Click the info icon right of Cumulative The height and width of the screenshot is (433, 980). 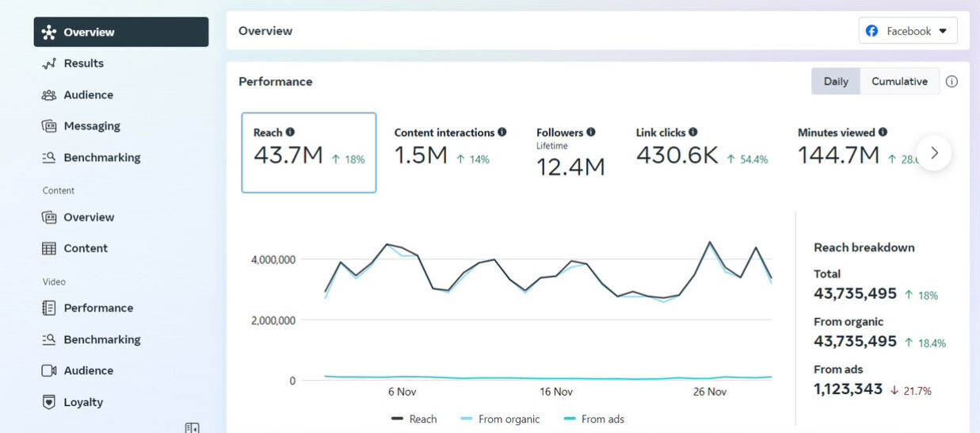951,82
